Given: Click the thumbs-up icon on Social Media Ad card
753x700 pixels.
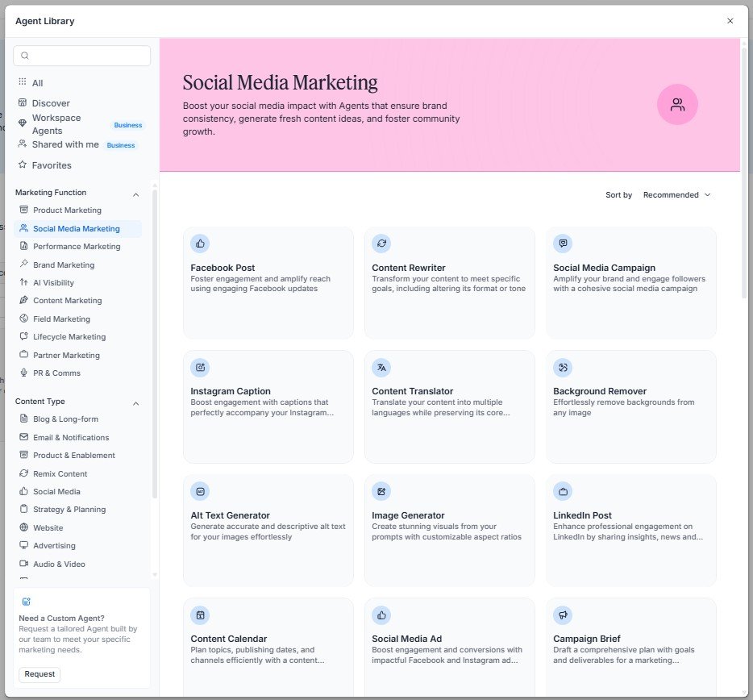Looking at the screenshot, I should [x=381, y=615].
